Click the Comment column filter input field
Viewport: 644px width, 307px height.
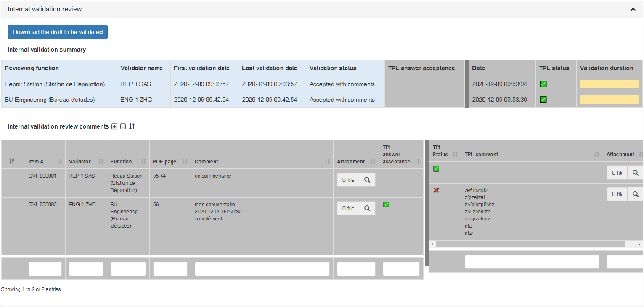(x=262, y=269)
